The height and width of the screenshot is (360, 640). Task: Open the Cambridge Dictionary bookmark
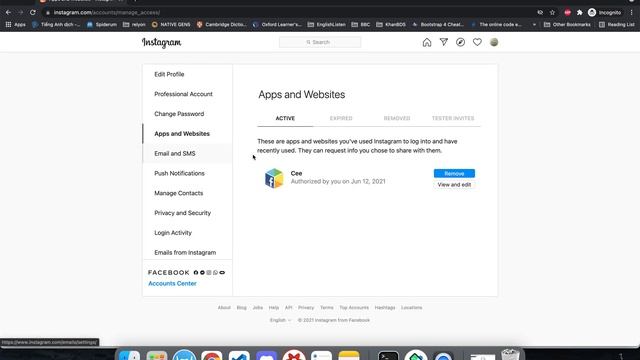[222, 24]
